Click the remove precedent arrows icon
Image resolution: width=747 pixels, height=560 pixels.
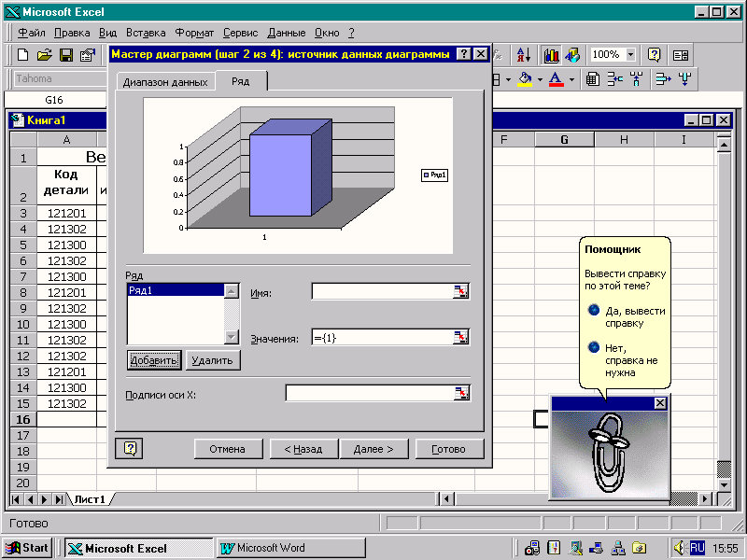pyautogui.click(x=636, y=79)
